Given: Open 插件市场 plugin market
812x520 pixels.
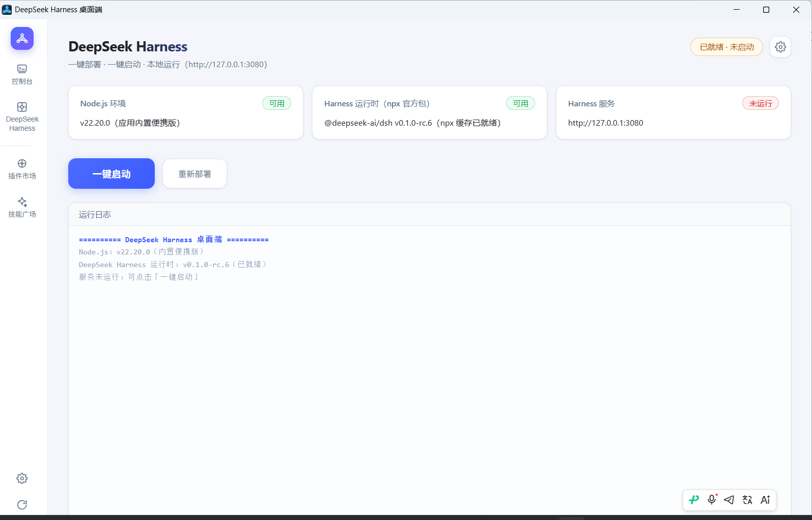Looking at the screenshot, I should point(22,169).
